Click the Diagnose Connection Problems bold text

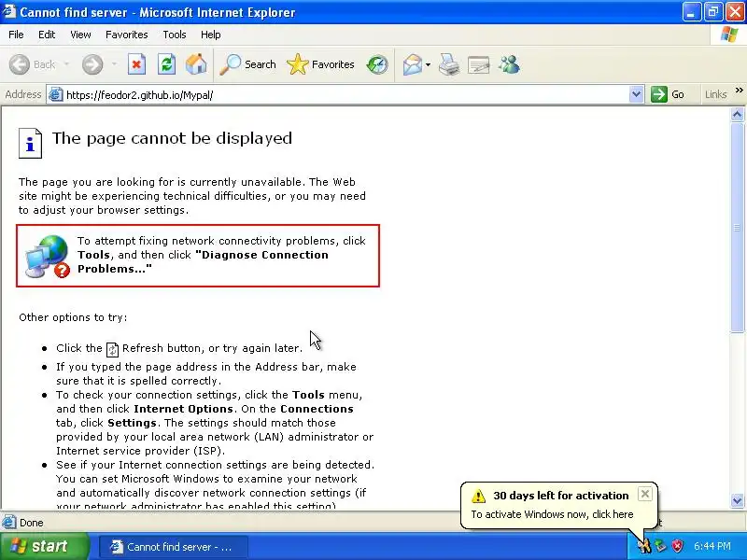pos(203,261)
